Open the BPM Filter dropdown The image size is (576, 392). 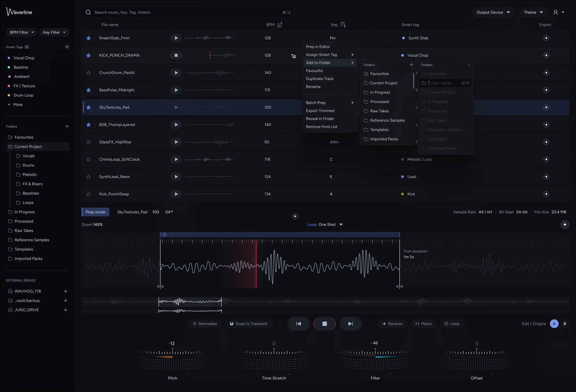pyautogui.click(x=21, y=32)
